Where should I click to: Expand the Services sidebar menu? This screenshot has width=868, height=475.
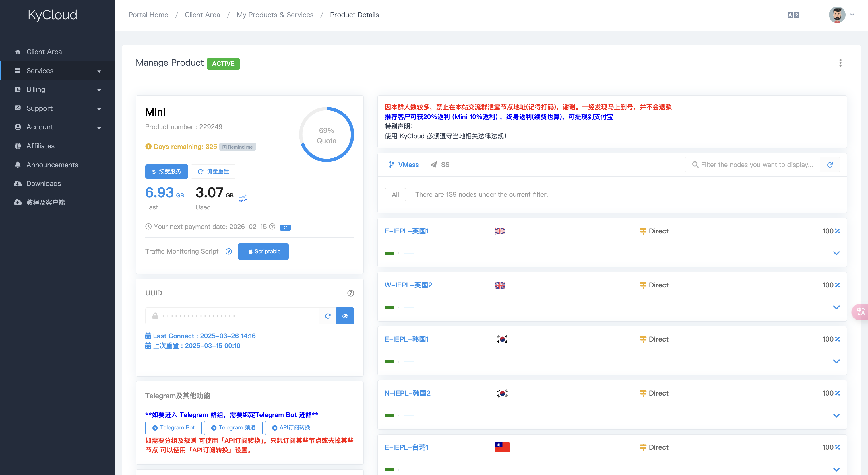pos(57,71)
